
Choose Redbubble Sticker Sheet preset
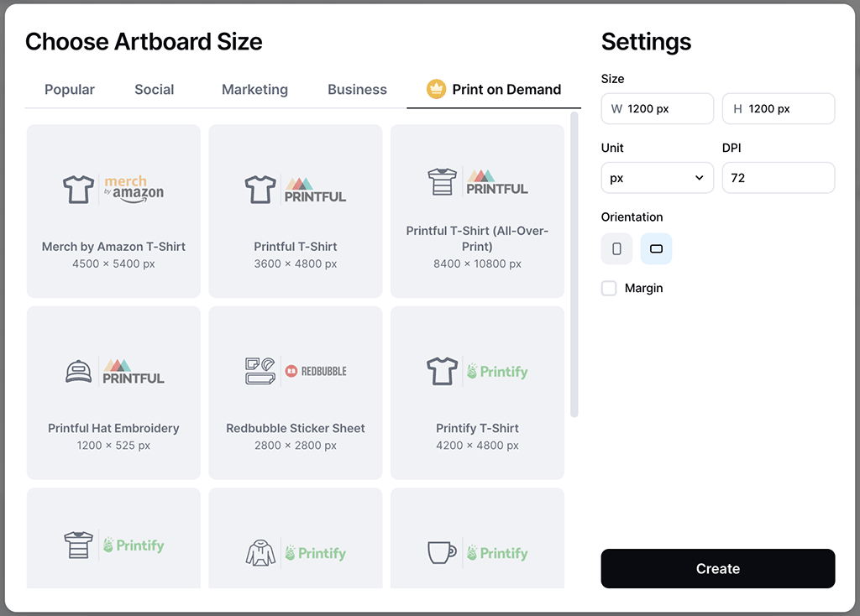click(x=296, y=393)
